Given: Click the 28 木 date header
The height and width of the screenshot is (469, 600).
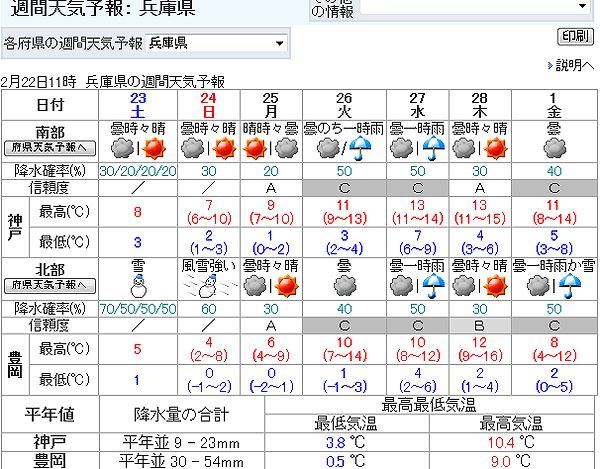Looking at the screenshot, I should [x=480, y=105].
